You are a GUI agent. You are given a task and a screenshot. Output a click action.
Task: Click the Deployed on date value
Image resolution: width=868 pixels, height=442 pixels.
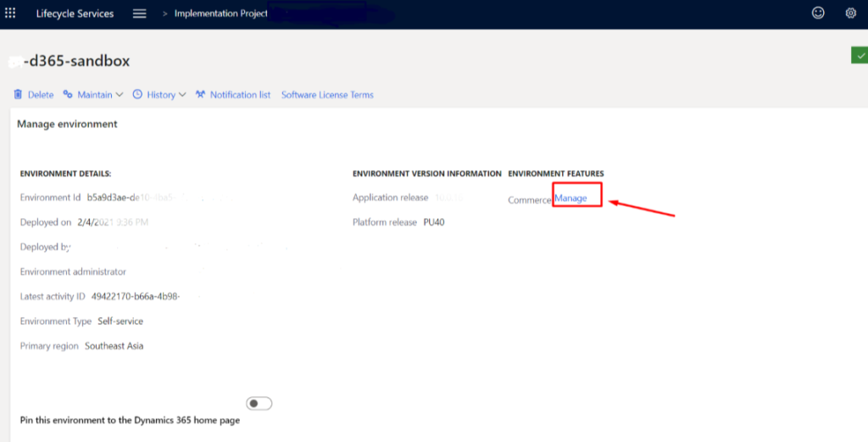113,222
